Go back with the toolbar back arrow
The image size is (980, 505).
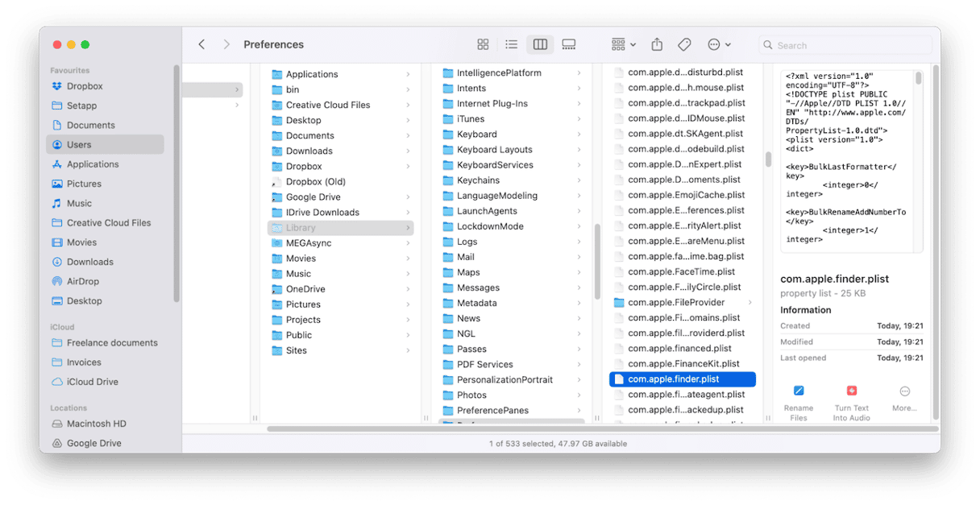[201, 44]
